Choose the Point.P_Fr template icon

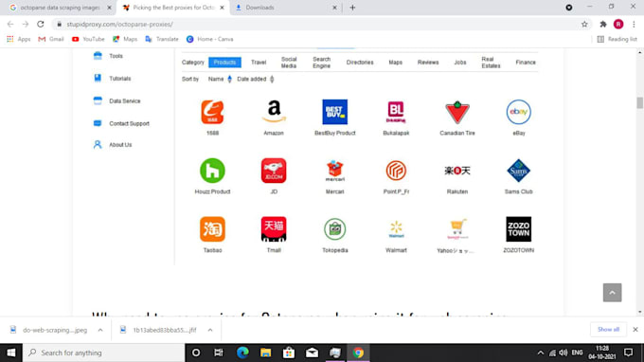coord(396,171)
